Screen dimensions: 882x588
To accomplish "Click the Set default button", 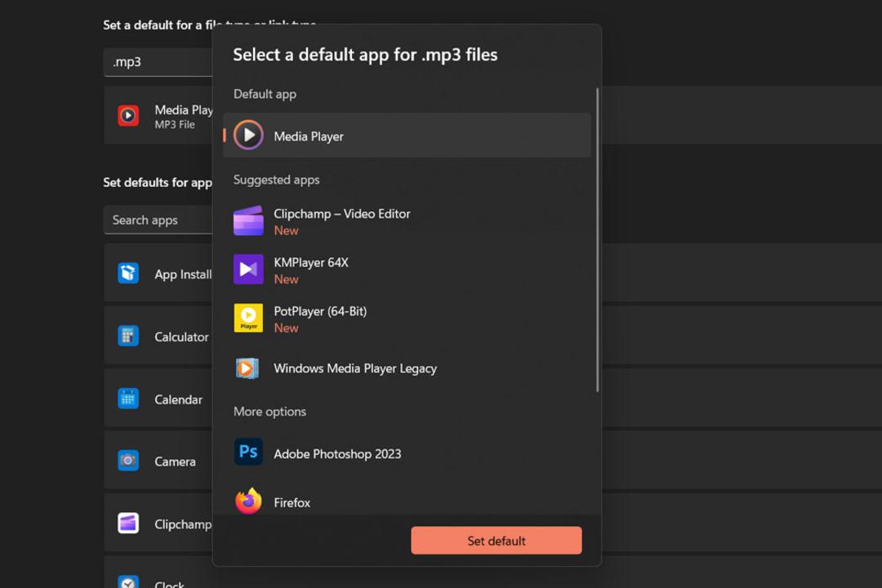I will coord(497,540).
